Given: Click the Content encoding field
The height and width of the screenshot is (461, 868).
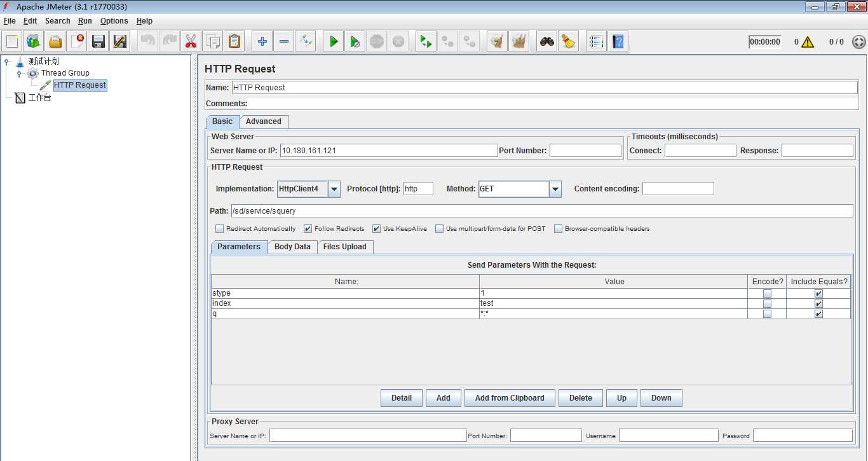Looking at the screenshot, I should tap(678, 189).
